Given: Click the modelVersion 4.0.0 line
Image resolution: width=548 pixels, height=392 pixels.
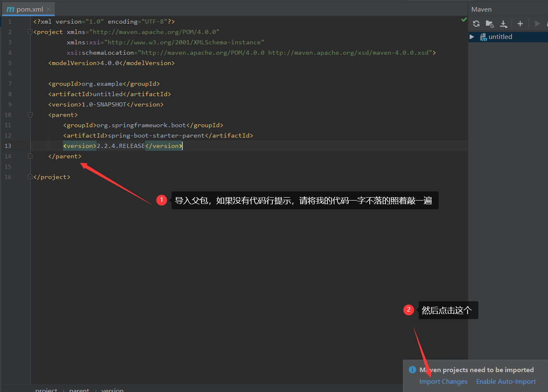Looking at the screenshot, I should click(112, 63).
